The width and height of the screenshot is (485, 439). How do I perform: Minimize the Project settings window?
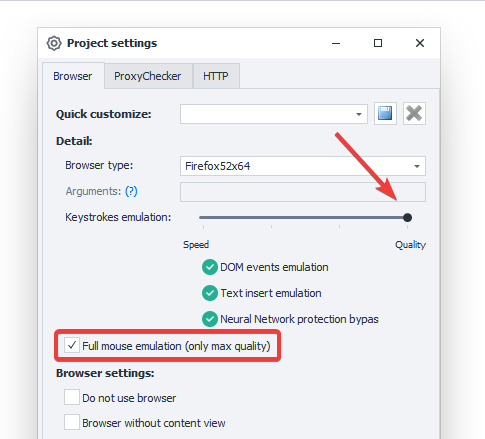click(x=336, y=43)
